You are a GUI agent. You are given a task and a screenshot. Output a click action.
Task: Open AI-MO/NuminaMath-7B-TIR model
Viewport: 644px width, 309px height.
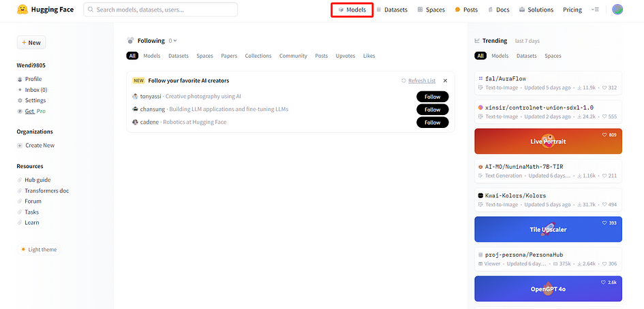549,171
